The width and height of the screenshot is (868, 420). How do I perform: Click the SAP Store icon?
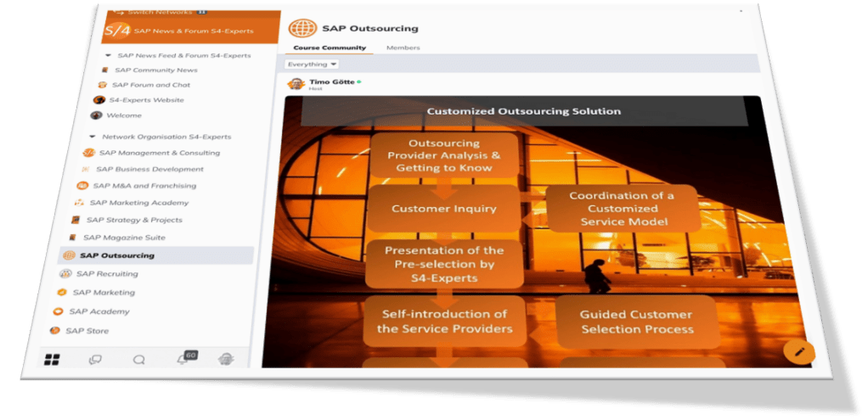coord(55,331)
